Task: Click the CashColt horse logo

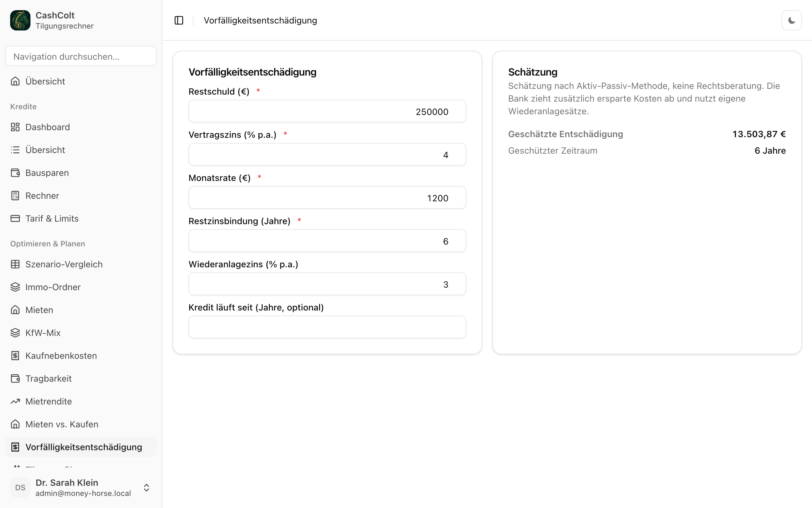Action: [x=20, y=20]
